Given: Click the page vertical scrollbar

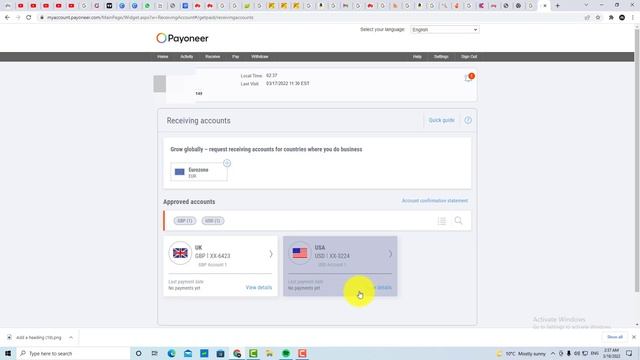Looking at the screenshot, I should click(x=637, y=159).
